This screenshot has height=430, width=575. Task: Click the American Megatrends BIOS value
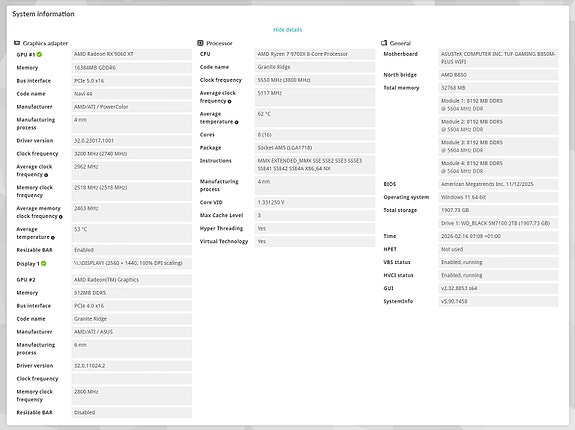498,184
